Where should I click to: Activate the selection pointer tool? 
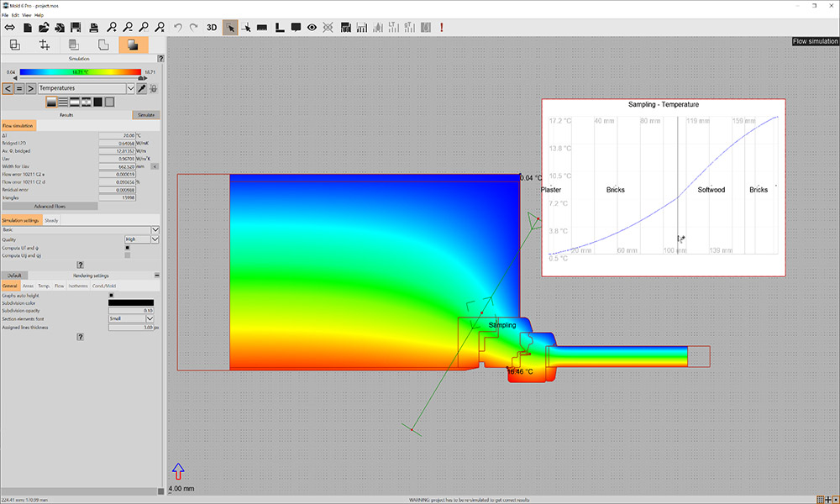pyautogui.click(x=230, y=28)
